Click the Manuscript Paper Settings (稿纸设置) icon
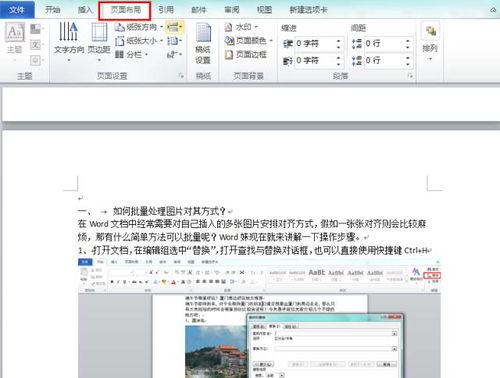 pos(203,43)
